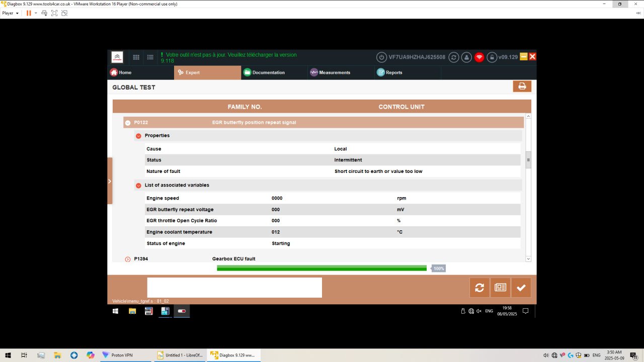Enter full screen mode in VMware Player

point(54,13)
